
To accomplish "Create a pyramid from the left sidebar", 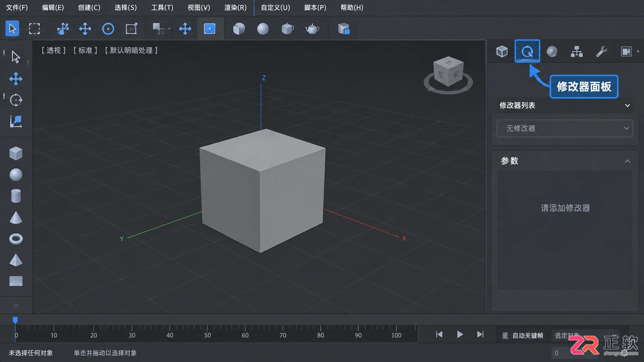I will (x=16, y=260).
